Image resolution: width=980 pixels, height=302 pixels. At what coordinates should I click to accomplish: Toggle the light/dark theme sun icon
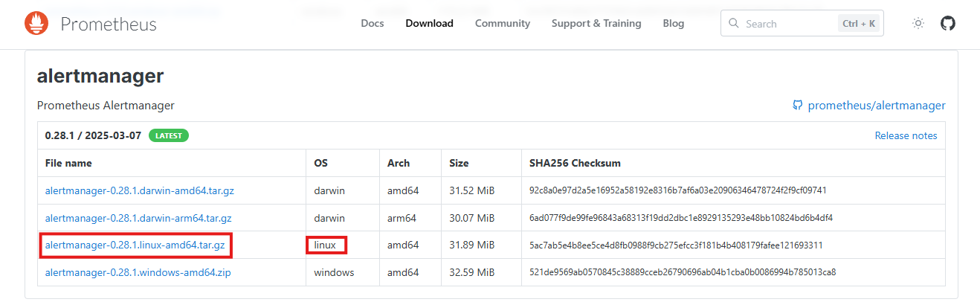pos(918,24)
